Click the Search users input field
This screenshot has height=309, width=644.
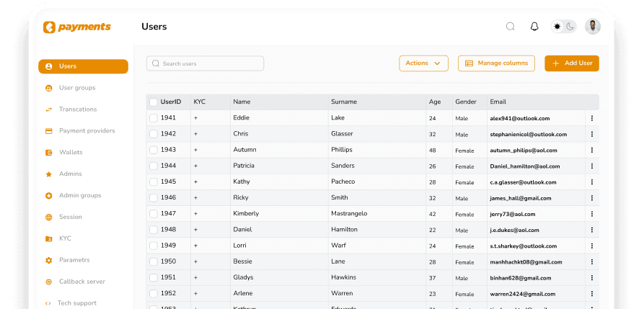click(206, 63)
